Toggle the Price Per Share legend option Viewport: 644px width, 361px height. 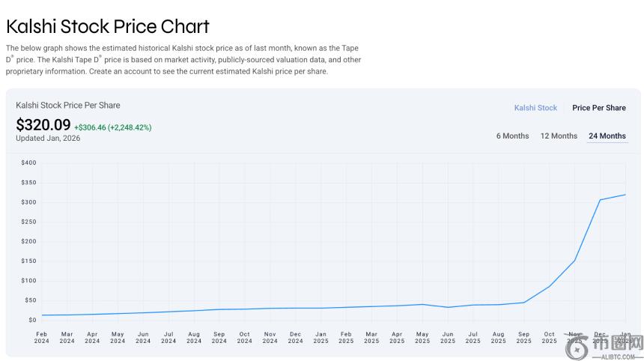(x=598, y=108)
